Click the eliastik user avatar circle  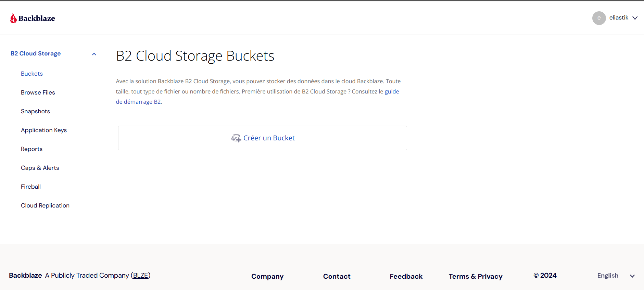(x=599, y=18)
